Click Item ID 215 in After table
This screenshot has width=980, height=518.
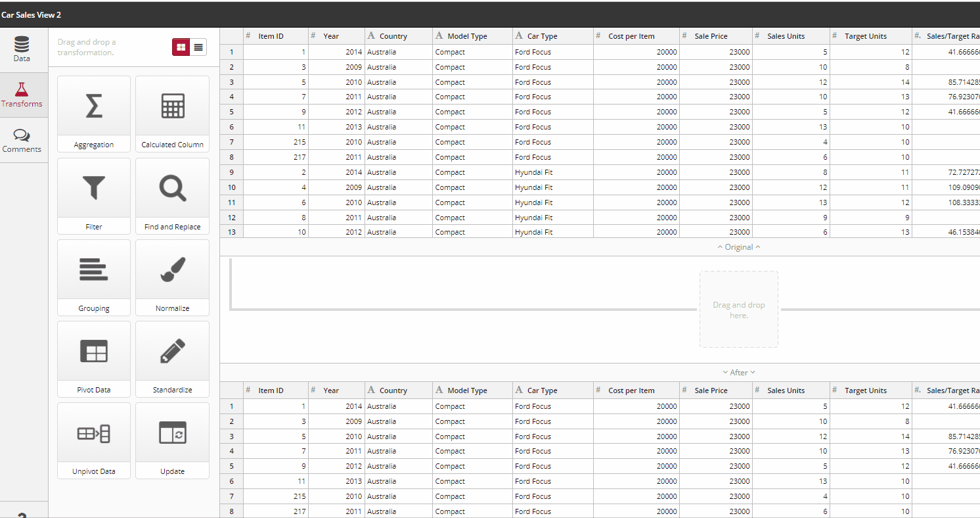tap(276, 496)
